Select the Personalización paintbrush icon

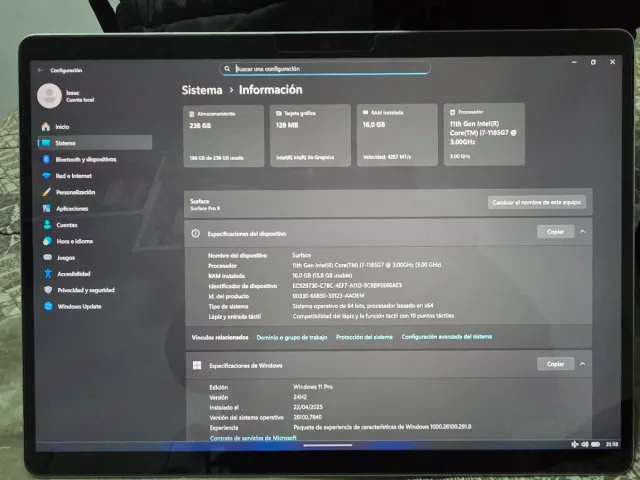(47, 192)
